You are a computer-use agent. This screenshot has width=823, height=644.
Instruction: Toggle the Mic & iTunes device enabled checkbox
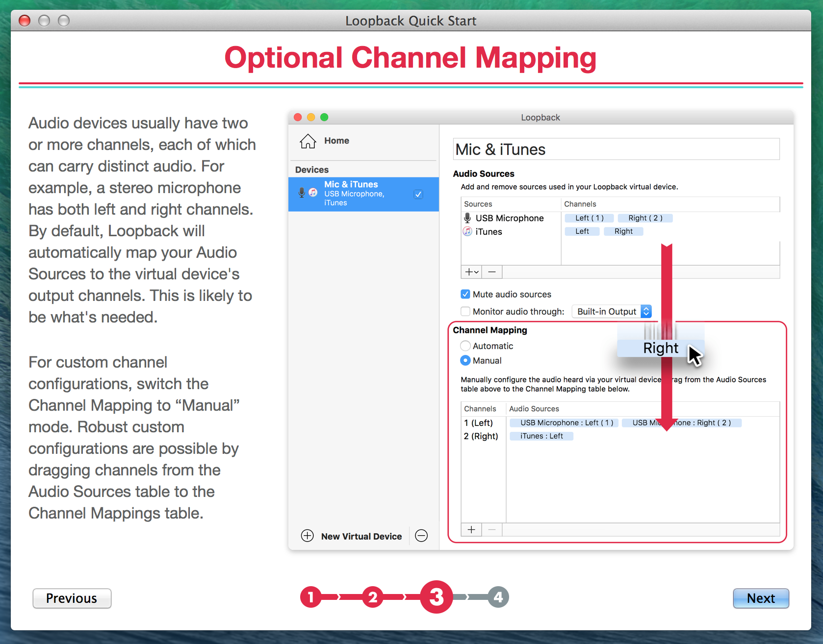point(418,194)
